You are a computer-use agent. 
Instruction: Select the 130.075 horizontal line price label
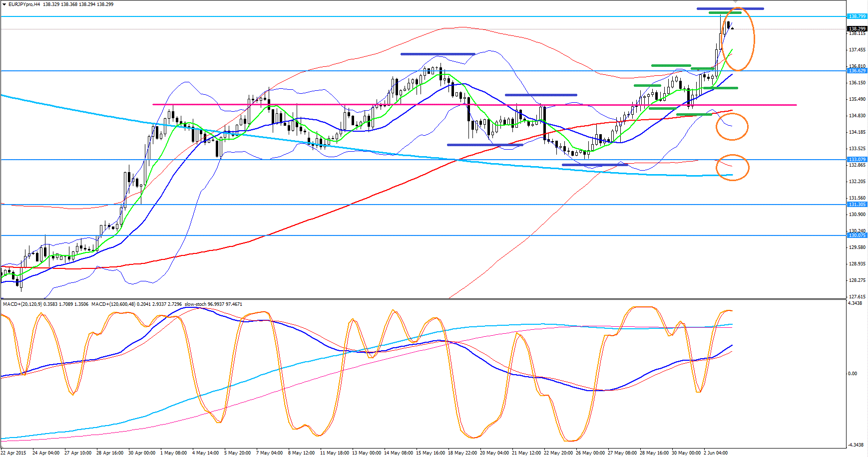(857, 235)
